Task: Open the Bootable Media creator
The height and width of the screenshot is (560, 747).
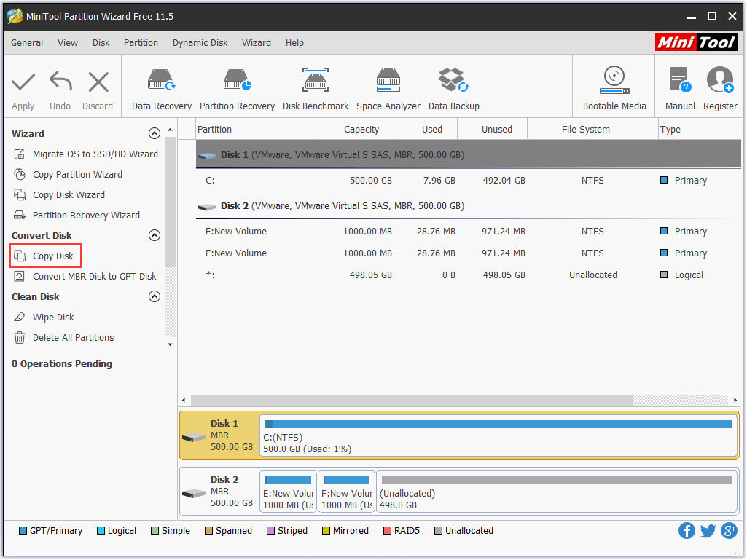Action: tap(614, 86)
